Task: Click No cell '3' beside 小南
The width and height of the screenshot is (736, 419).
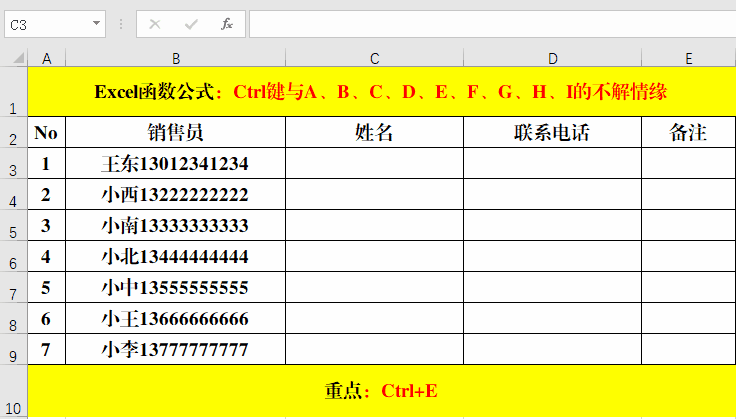Action: 46,225
